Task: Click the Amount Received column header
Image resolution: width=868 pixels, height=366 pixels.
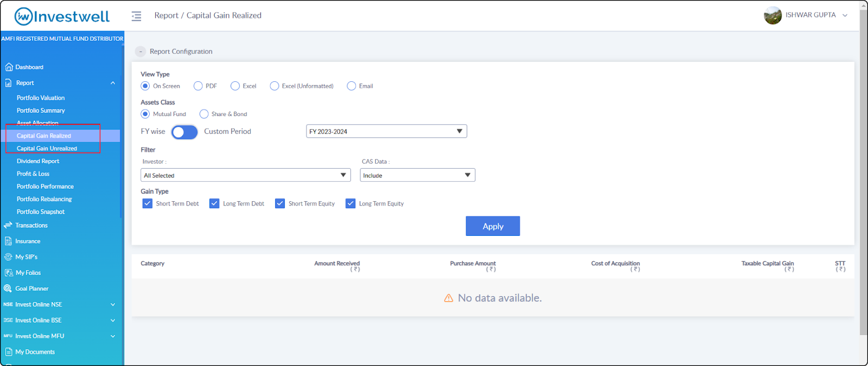Action: tap(337, 266)
